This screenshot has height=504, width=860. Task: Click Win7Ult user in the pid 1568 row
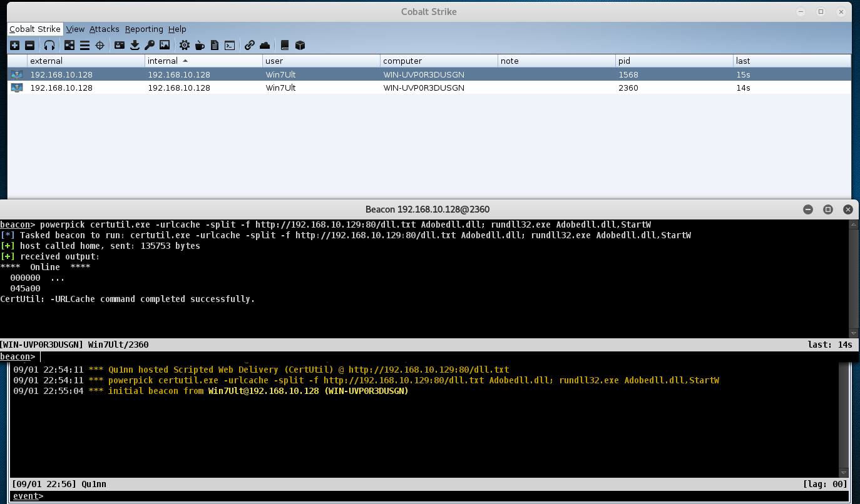[280, 74]
